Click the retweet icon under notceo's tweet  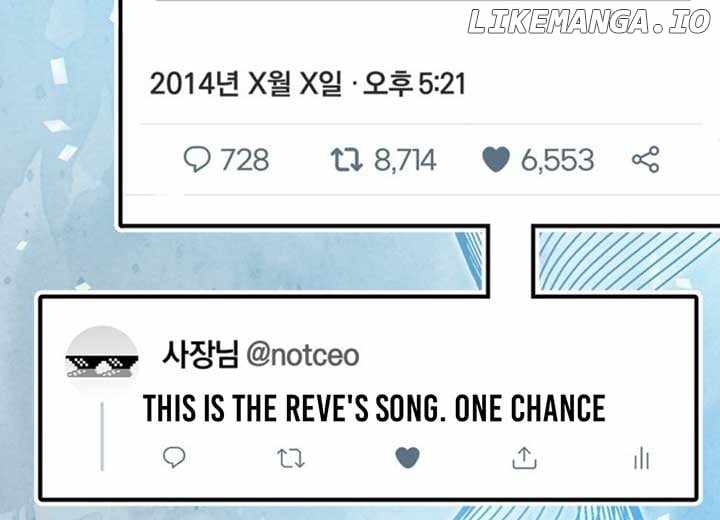pyautogui.click(x=291, y=458)
